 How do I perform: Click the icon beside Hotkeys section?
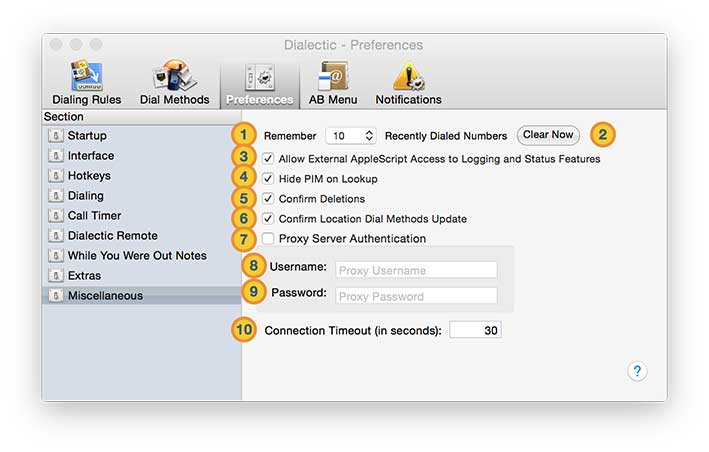coord(56,175)
